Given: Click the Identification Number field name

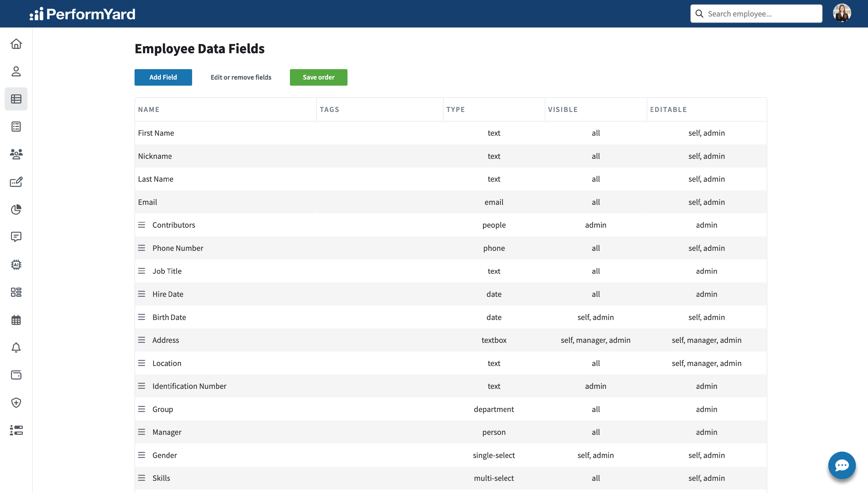Looking at the screenshot, I should (x=189, y=386).
